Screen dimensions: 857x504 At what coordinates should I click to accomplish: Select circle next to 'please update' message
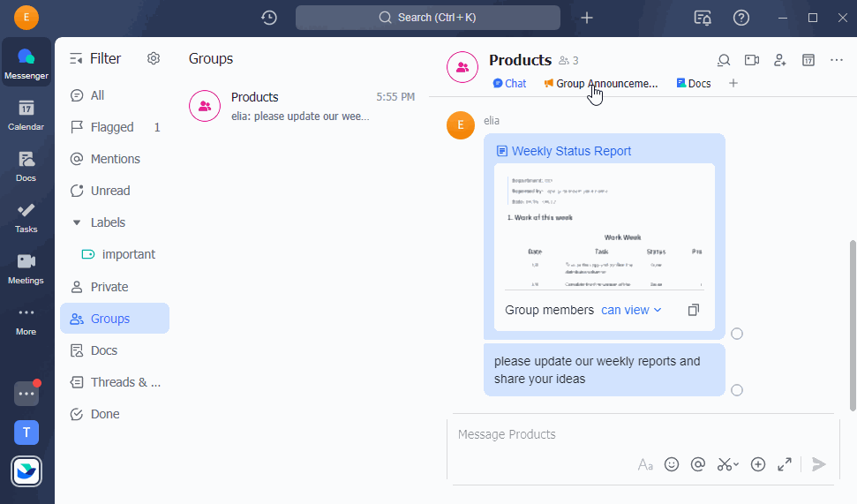click(737, 390)
